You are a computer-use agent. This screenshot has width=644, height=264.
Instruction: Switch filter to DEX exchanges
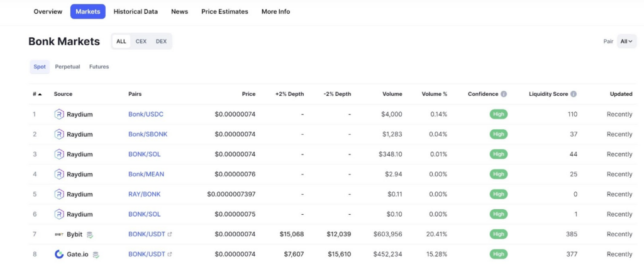(x=162, y=41)
